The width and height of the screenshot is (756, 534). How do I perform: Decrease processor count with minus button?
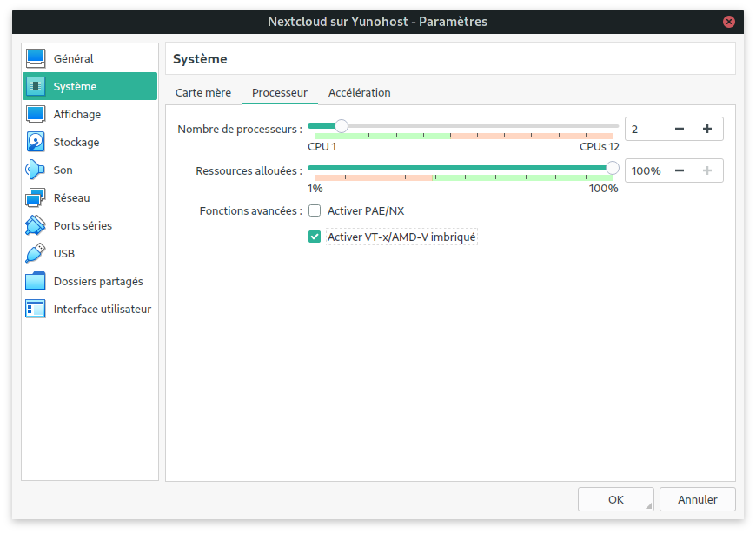680,129
